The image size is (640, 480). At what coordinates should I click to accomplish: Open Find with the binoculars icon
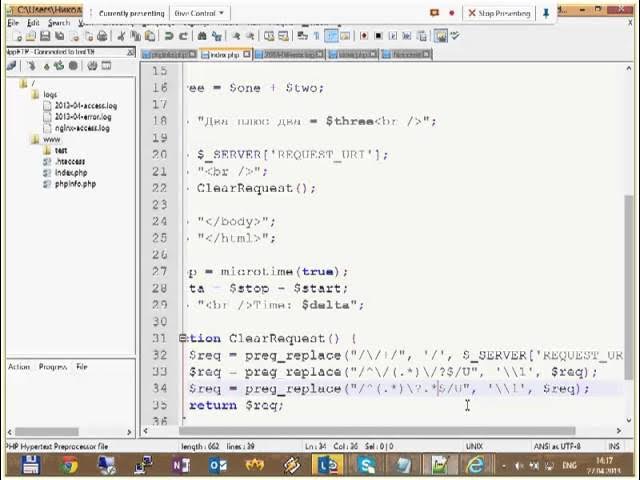pos(202,36)
